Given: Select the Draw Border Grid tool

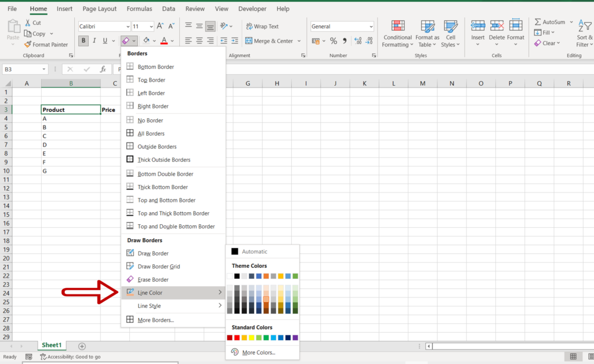Looking at the screenshot, I should [x=158, y=267].
